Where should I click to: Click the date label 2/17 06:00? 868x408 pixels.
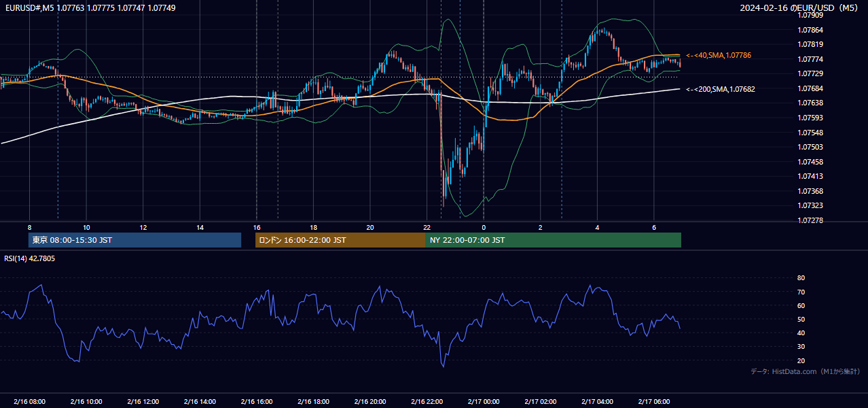pos(654,402)
